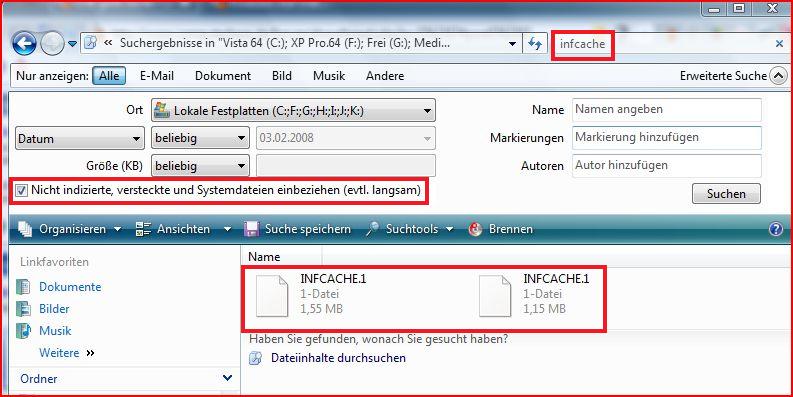
Task: Click the Weitere link
Action: [59, 352]
